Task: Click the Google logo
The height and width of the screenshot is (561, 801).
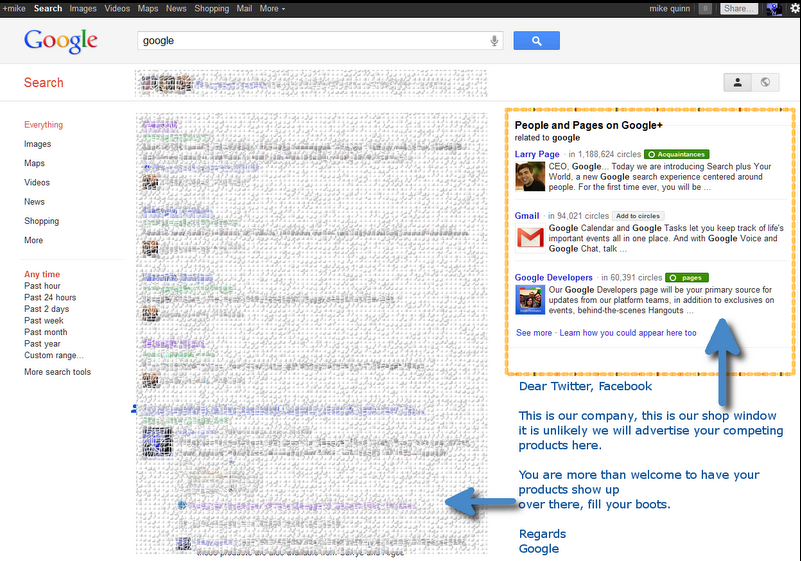Action: pyautogui.click(x=60, y=41)
